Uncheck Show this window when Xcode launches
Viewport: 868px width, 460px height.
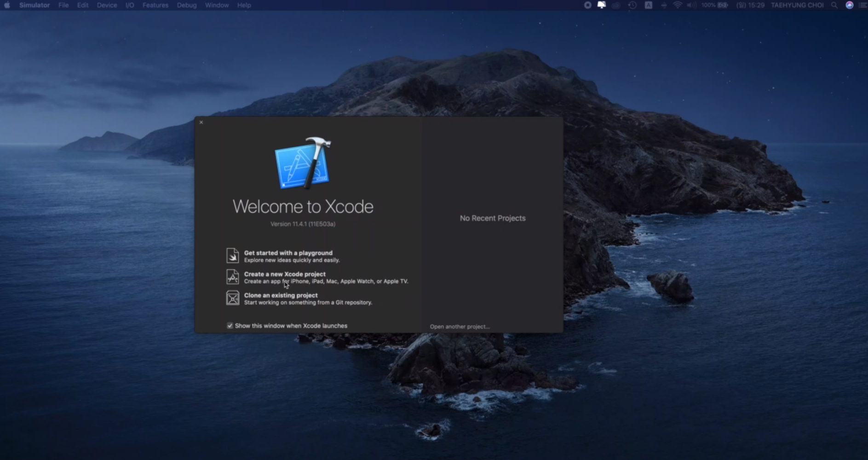230,326
